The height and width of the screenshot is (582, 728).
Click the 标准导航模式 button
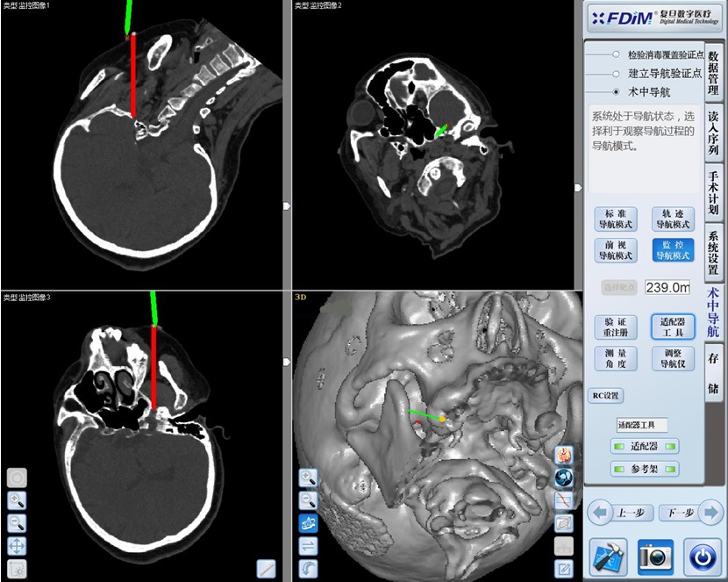pyautogui.click(x=616, y=219)
